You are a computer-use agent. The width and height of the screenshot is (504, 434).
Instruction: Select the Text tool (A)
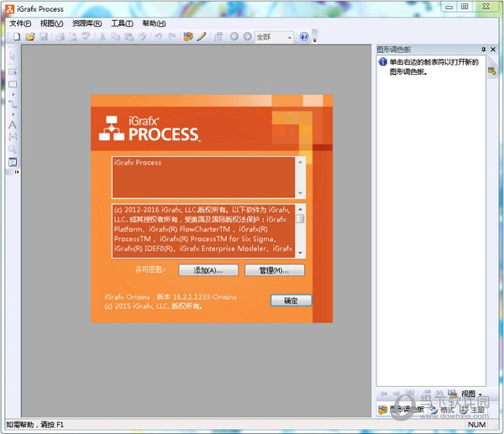click(13, 124)
